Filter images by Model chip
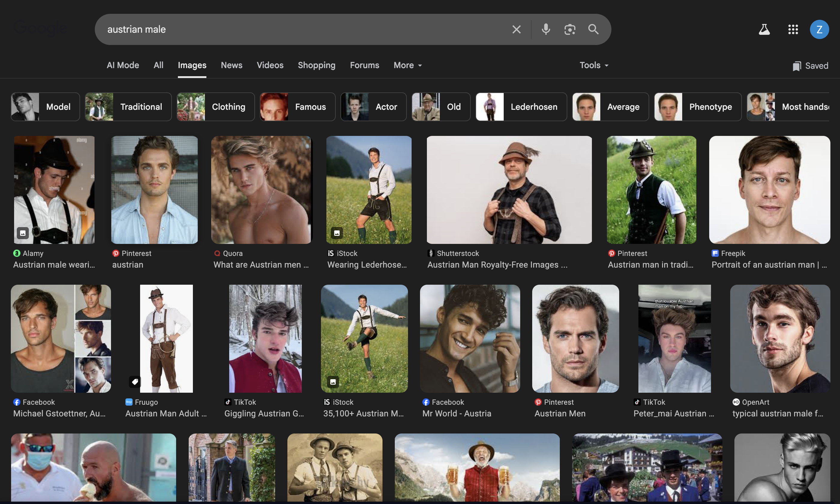The height and width of the screenshot is (504, 840). pyautogui.click(x=45, y=106)
